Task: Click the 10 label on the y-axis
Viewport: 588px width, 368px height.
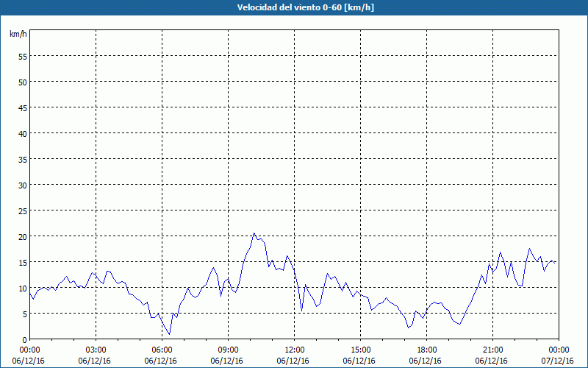Action: [23, 289]
